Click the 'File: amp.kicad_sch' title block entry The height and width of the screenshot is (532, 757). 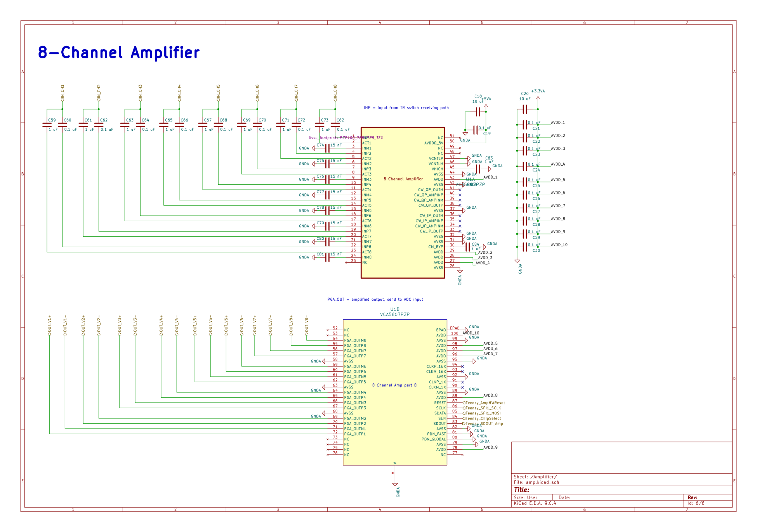click(536, 483)
